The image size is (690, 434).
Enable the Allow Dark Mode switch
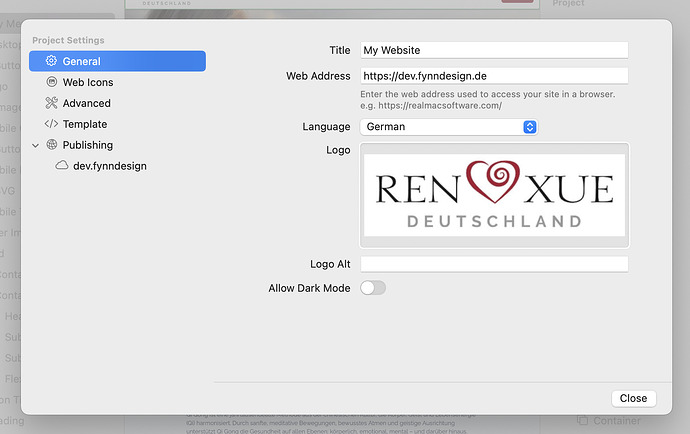(x=373, y=288)
